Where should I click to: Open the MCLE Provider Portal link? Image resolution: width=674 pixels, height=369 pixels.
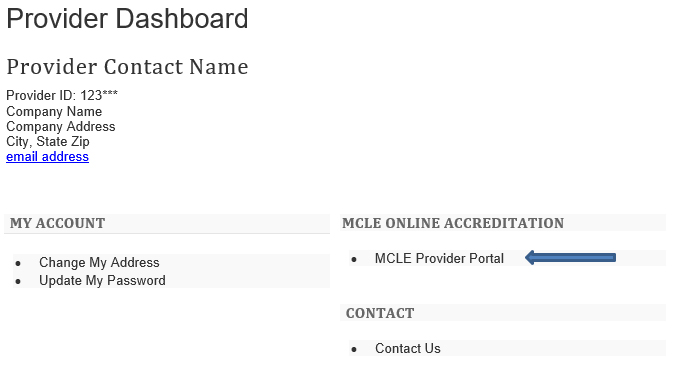point(439,258)
